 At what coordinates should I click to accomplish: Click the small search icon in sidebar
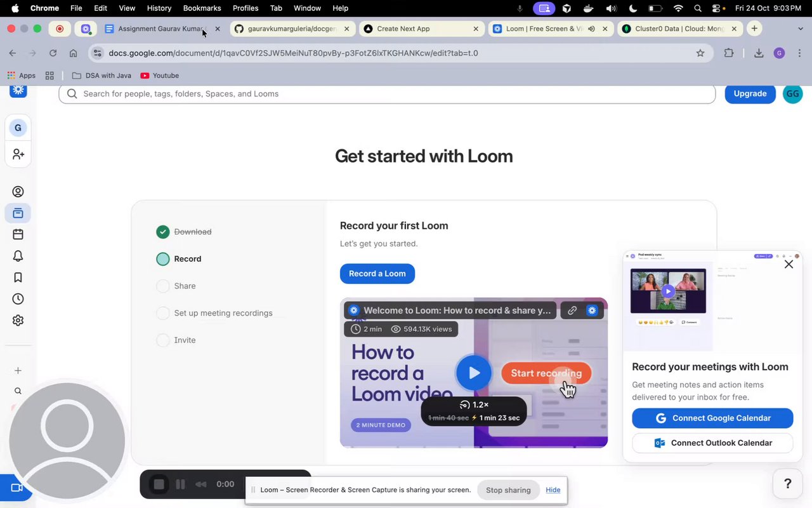[x=18, y=391]
